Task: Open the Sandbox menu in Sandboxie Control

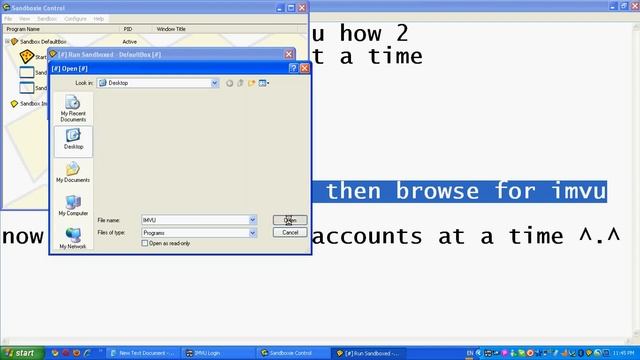Action: (x=47, y=19)
